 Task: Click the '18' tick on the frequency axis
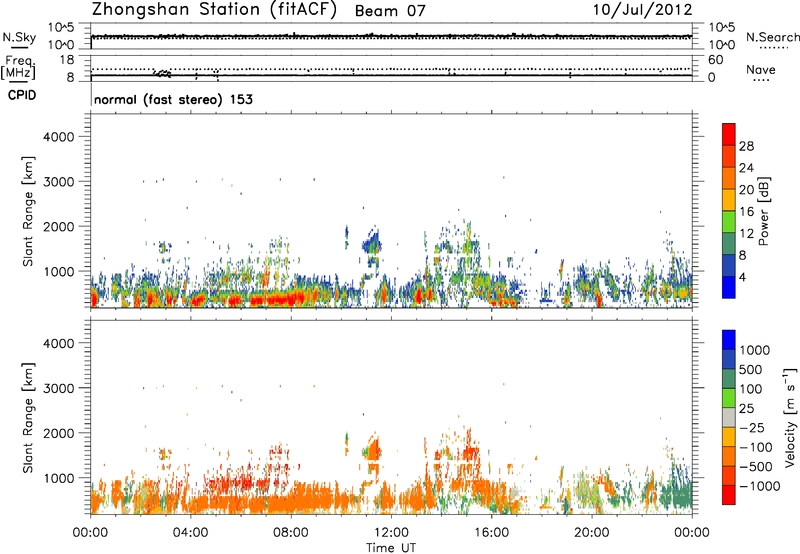(67, 60)
